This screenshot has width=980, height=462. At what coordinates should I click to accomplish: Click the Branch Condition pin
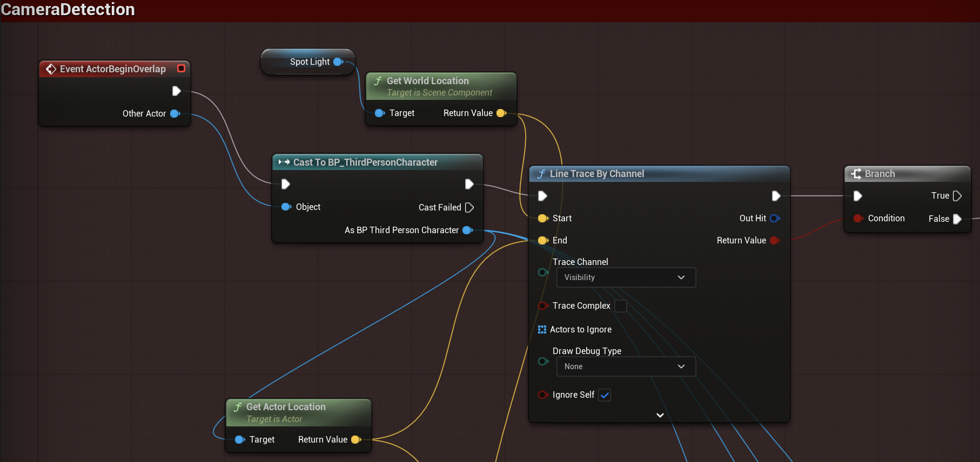pyautogui.click(x=858, y=218)
